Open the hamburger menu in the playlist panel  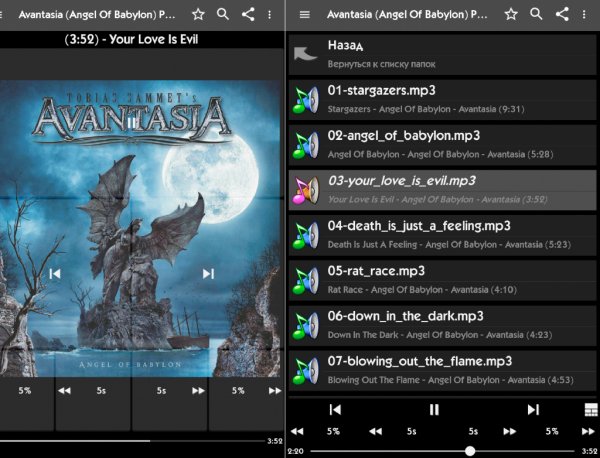[x=304, y=15]
